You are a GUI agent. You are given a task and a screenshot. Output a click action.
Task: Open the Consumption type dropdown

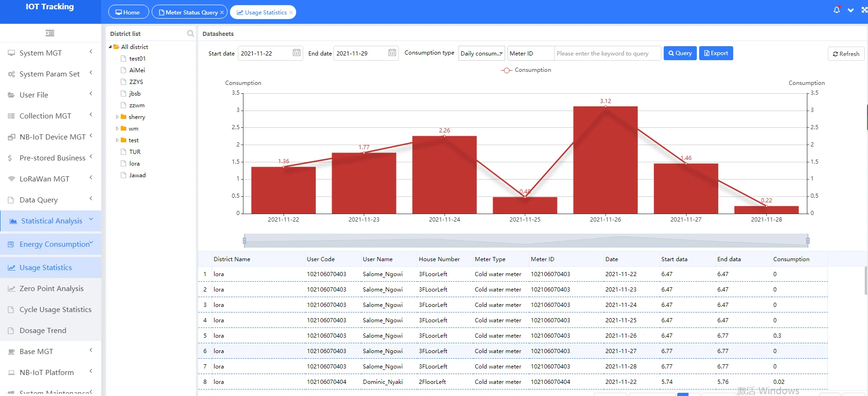481,53
